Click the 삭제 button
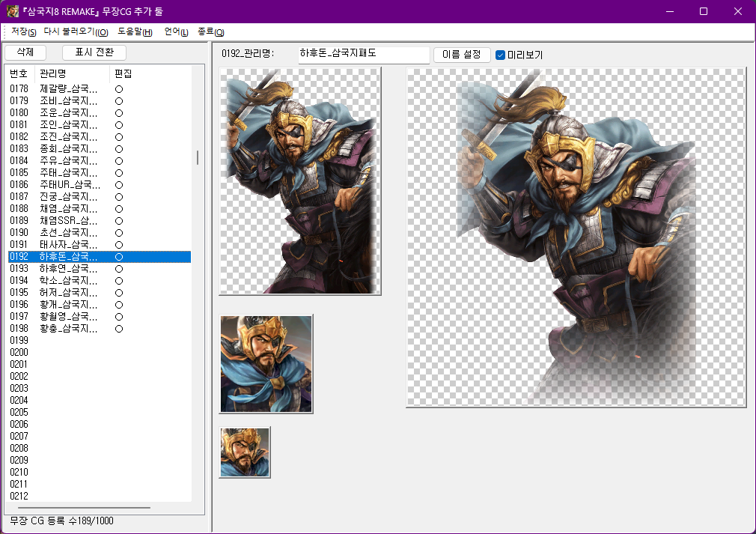756x534 pixels. pyautogui.click(x=25, y=52)
